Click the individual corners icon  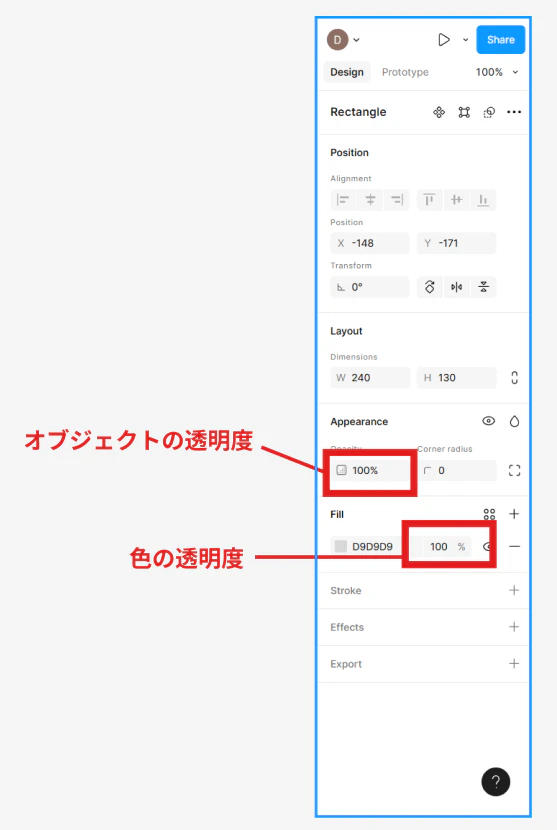point(514,471)
